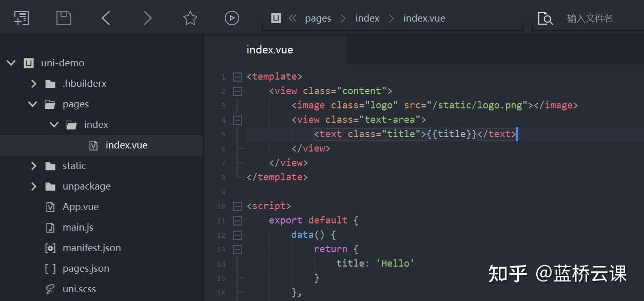Collapse the template tag fold box on line 1
The image size is (644, 301).
click(x=237, y=77)
